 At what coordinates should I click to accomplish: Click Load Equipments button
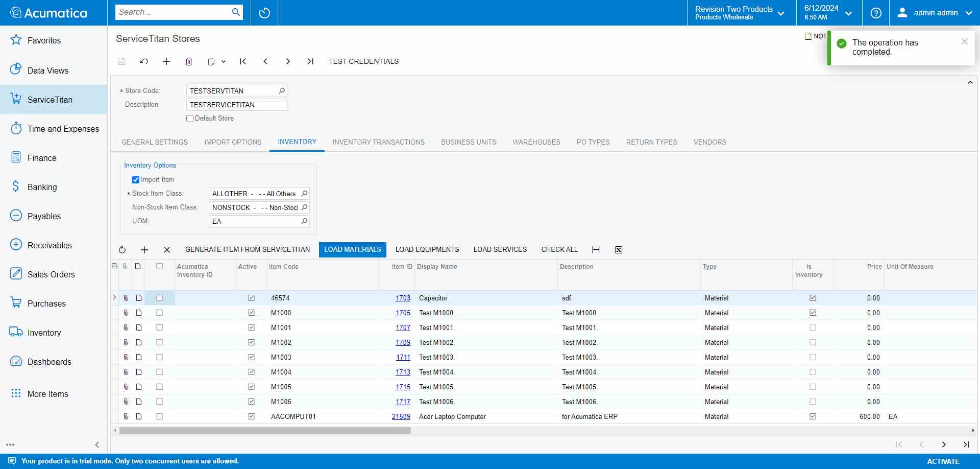click(x=427, y=250)
